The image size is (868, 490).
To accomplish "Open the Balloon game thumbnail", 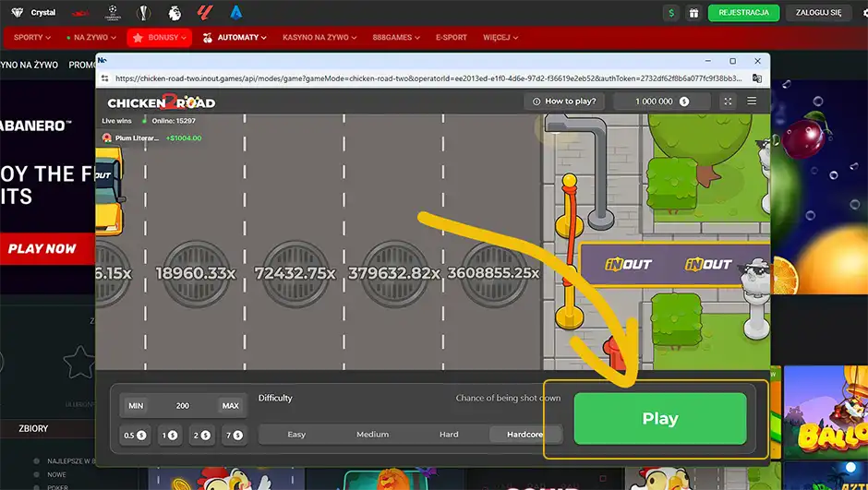I will [826, 412].
